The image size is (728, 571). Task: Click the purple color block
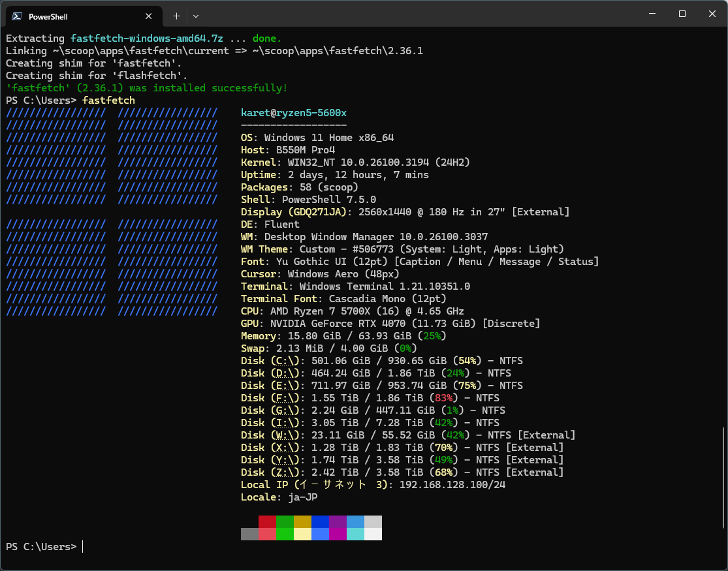click(338, 522)
